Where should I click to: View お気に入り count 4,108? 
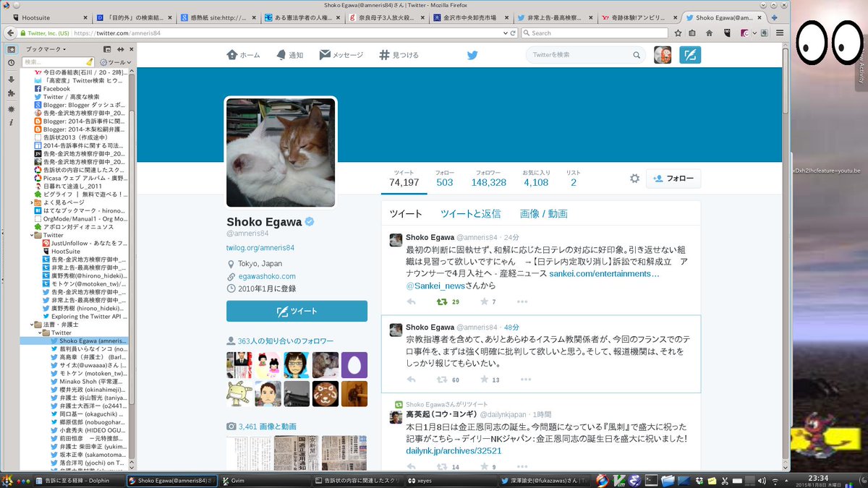[536, 179]
